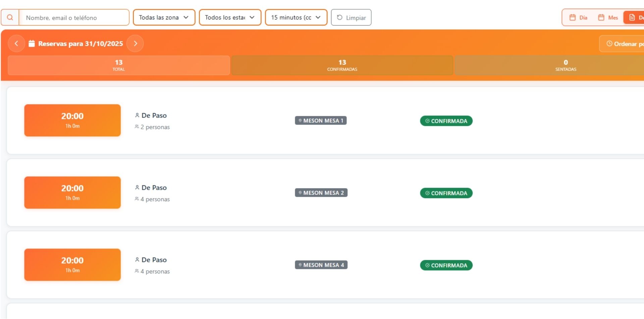Open the Todas las zonas dropdown
The width and height of the screenshot is (644, 319).
(x=164, y=17)
